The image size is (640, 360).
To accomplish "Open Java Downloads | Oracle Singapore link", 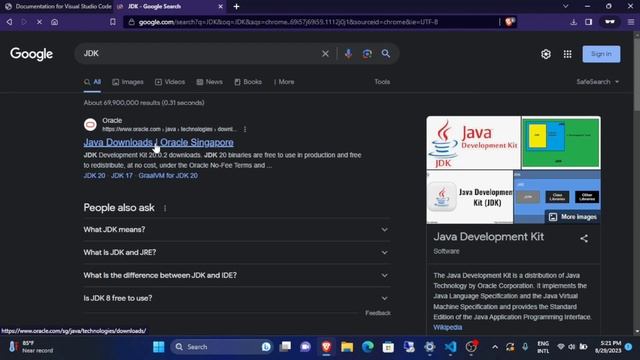I will (x=158, y=142).
